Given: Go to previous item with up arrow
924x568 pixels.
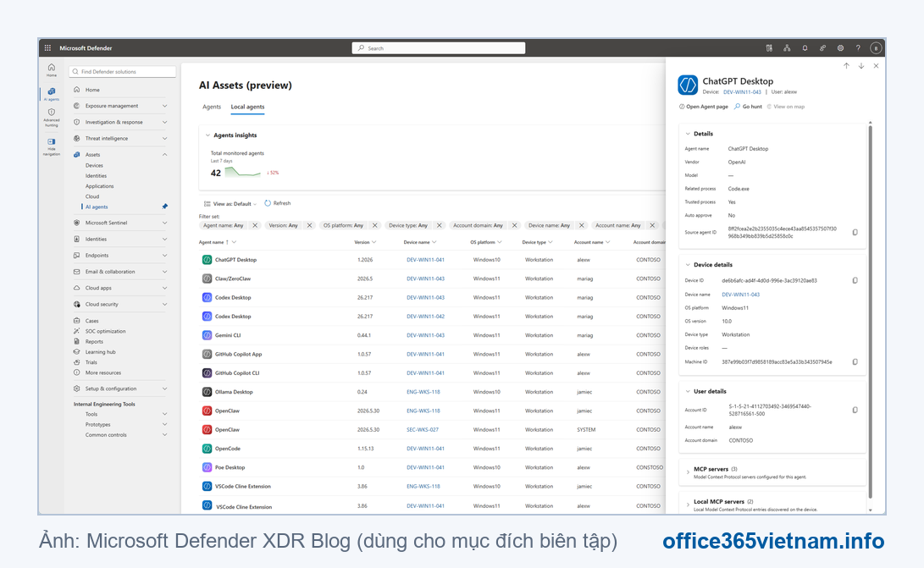Looking at the screenshot, I should point(846,66).
